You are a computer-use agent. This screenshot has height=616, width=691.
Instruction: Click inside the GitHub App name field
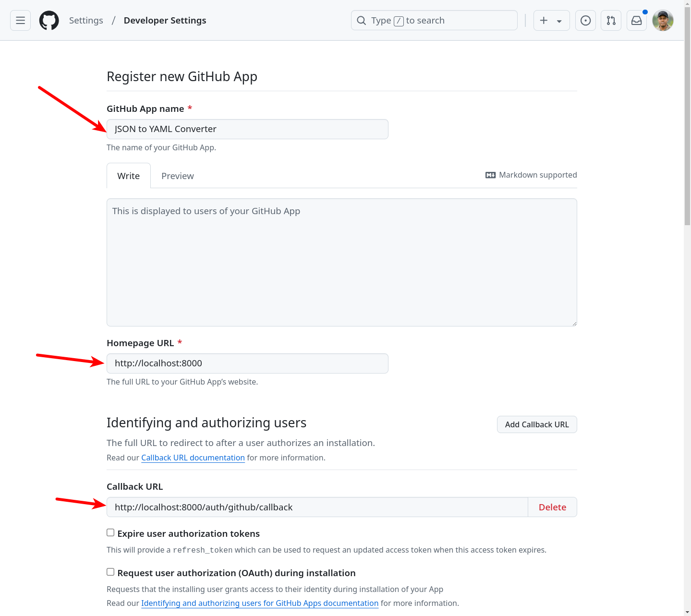247,129
